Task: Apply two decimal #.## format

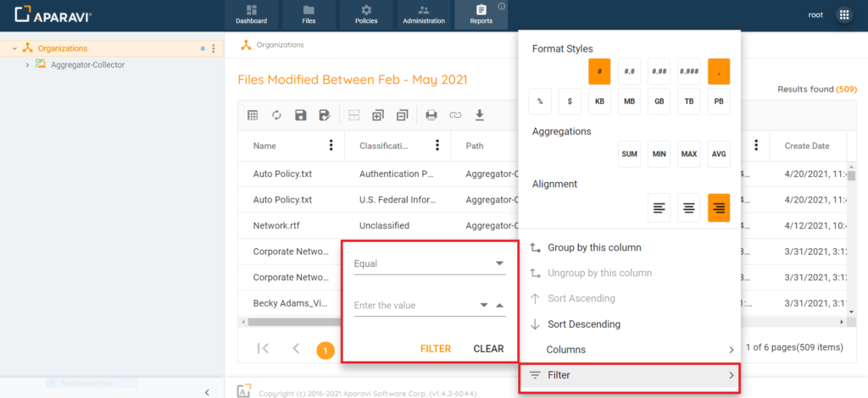Action: pyautogui.click(x=659, y=71)
